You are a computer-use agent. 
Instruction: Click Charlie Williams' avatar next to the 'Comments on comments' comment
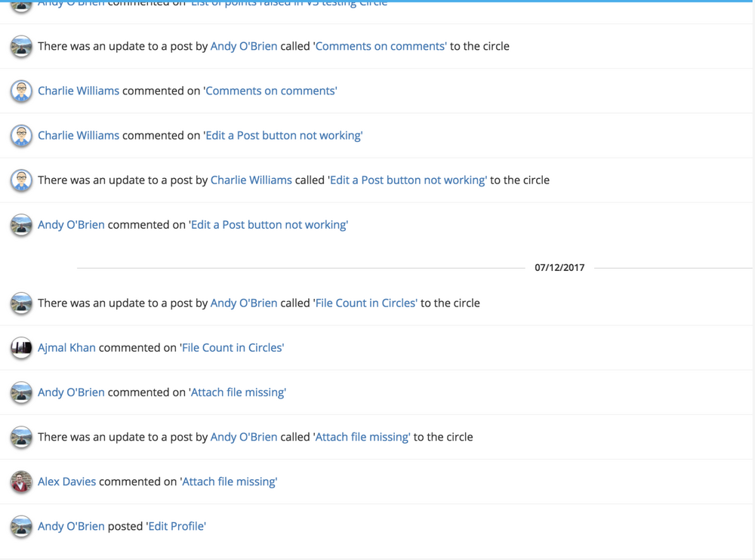click(x=21, y=91)
